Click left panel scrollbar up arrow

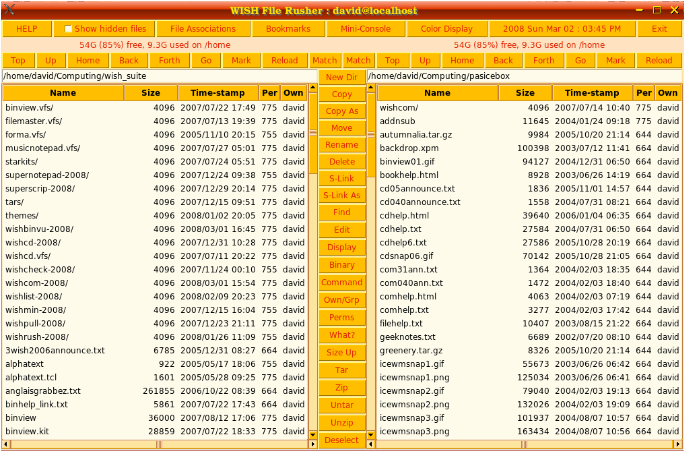pos(313,88)
